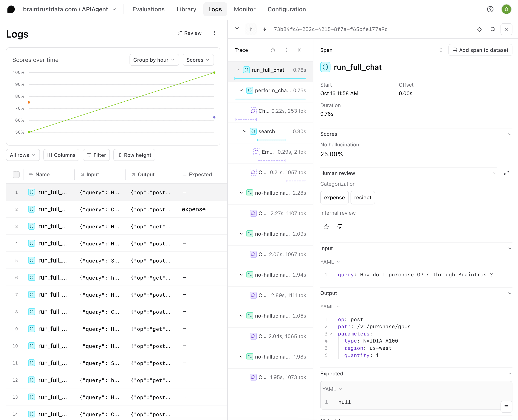Go to next trace with down arrow
This screenshot has width=518, height=420.
pos(264,29)
